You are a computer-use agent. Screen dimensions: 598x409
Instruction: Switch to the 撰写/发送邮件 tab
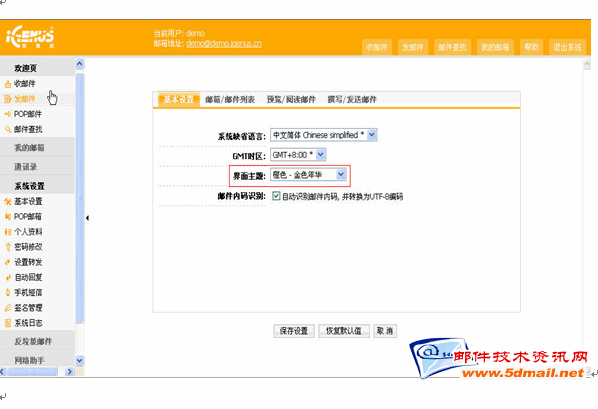pyautogui.click(x=352, y=100)
